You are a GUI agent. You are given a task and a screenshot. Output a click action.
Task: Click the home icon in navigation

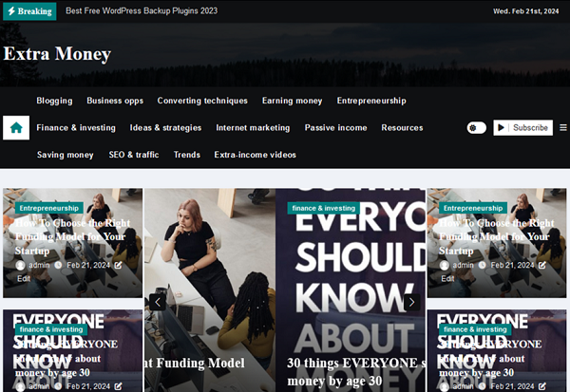[x=16, y=127]
